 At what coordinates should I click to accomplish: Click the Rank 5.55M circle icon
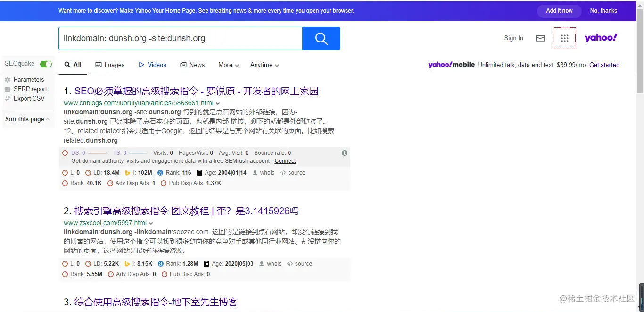point(66,274)
